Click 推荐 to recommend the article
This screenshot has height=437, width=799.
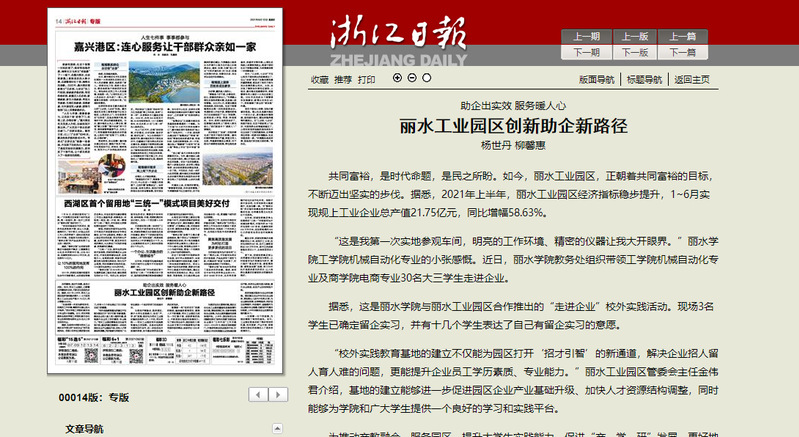tap(343, 79)
